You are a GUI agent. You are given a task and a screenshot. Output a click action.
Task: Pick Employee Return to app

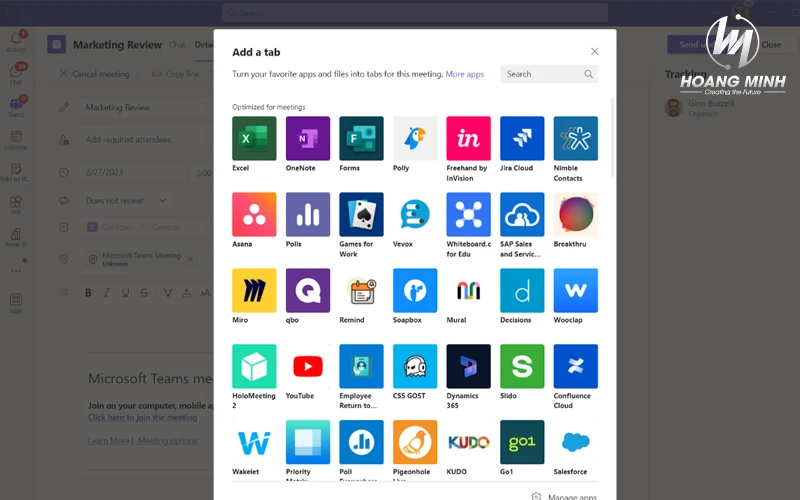[361, 366]
